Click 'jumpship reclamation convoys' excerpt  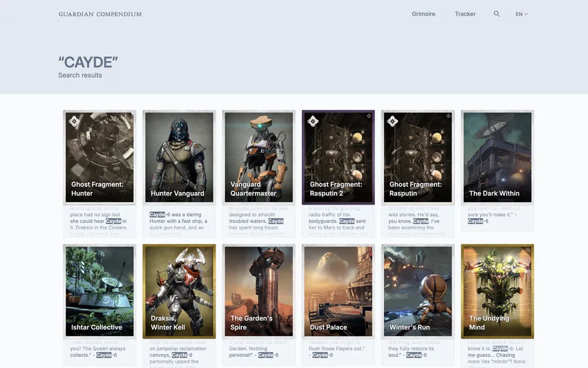coord(179,354)
